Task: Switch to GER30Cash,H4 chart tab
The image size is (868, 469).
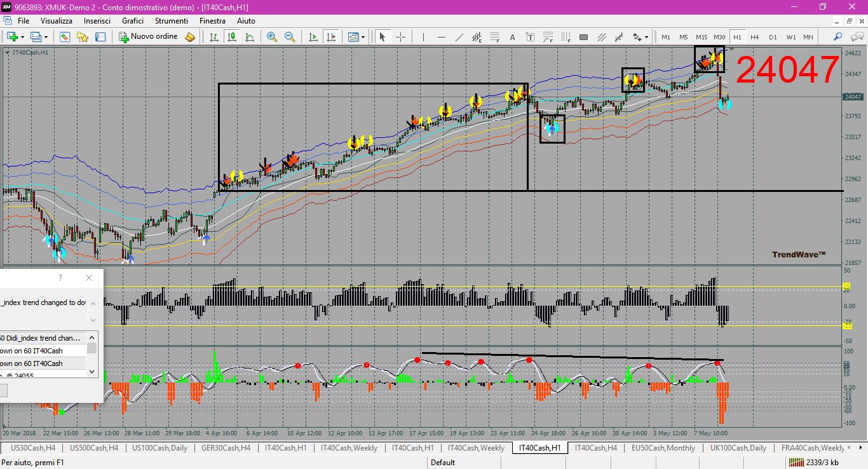Action: (x=226, y=448)
